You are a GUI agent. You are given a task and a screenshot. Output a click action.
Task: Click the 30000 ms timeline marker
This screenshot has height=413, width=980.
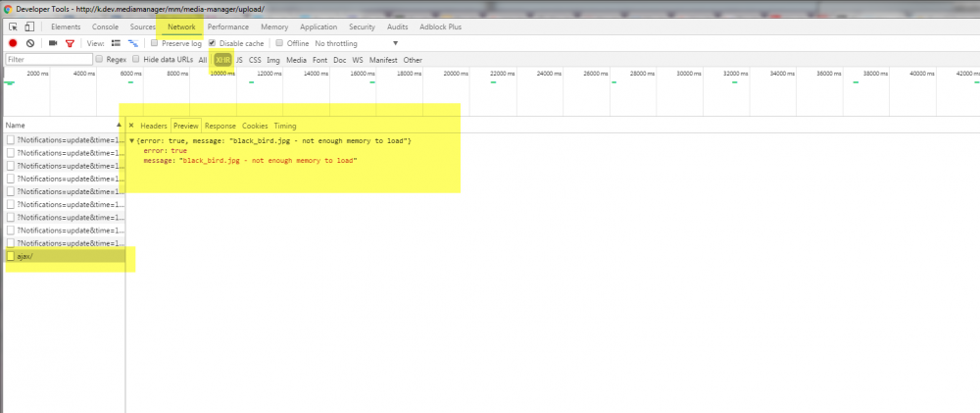click(689, 74)
